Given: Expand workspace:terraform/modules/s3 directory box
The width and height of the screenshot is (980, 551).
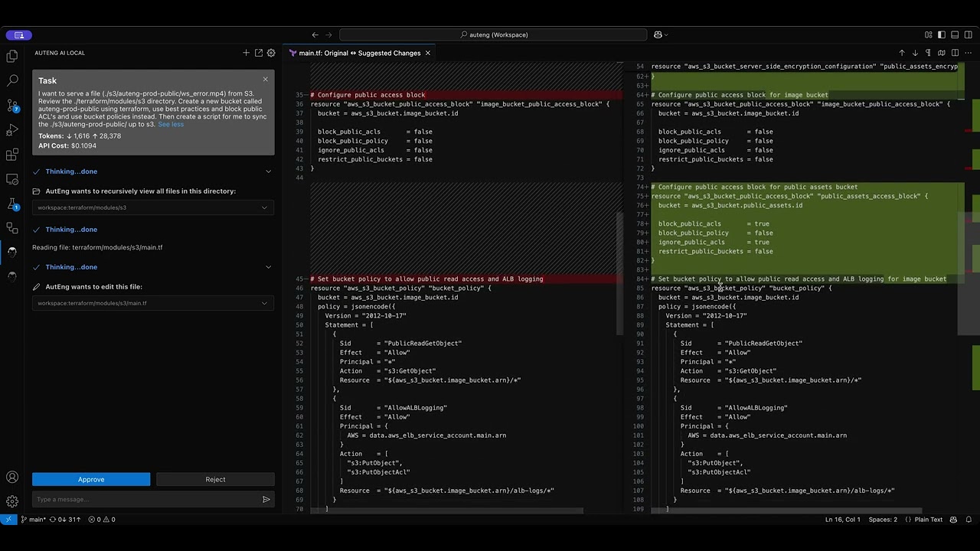Looking at the screenshot, I should tap(153, 207).
